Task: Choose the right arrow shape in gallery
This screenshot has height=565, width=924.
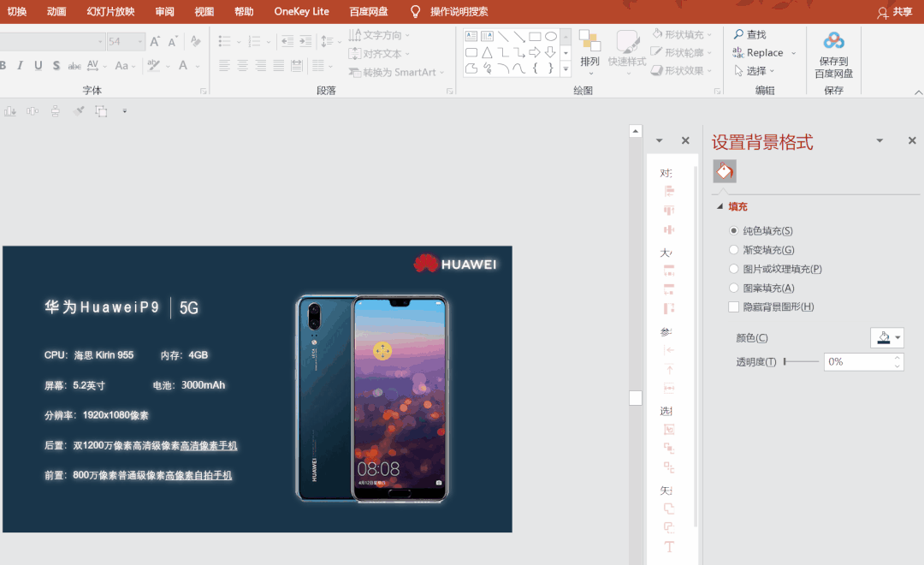Action: (x=535, y=52)
